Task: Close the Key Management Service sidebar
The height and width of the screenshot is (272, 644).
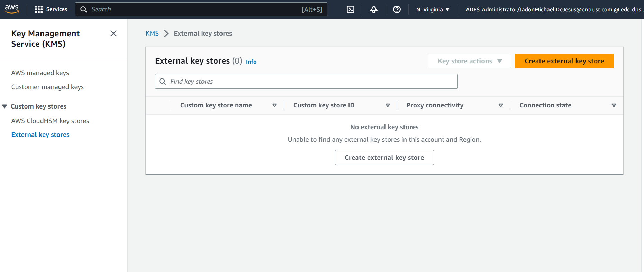Action: coord(114,34)
